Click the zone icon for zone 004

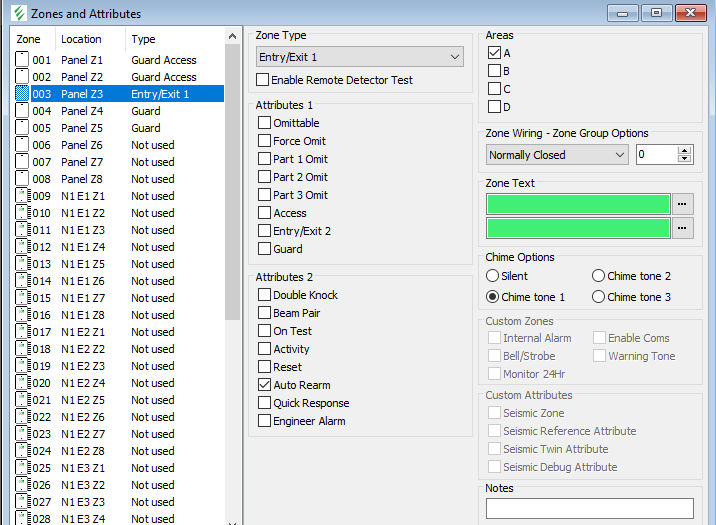22,111
